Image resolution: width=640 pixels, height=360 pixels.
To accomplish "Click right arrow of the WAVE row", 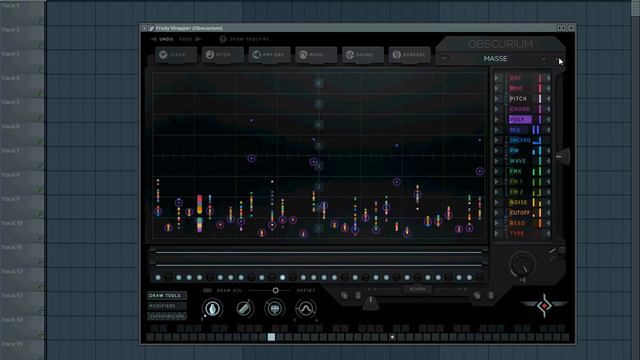I will coord(548,161).
